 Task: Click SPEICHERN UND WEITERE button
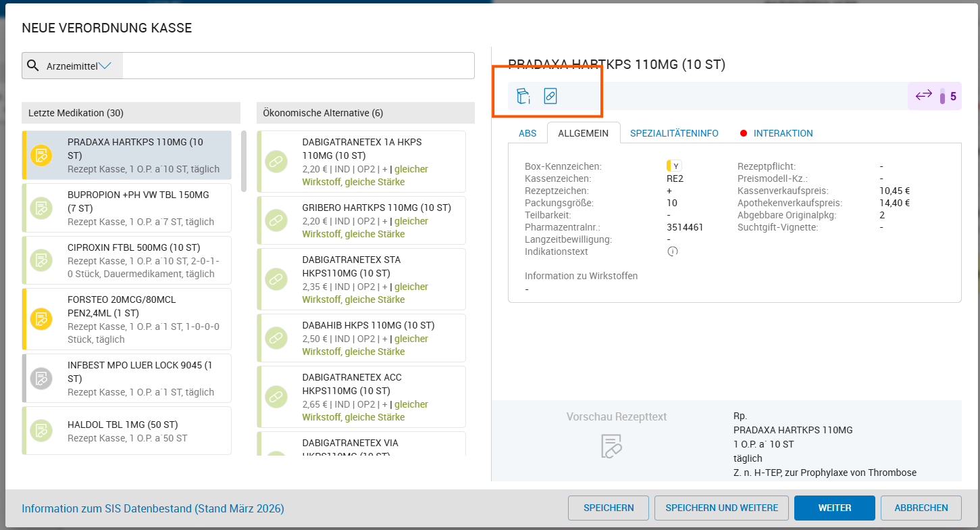(x=722, y=508)
